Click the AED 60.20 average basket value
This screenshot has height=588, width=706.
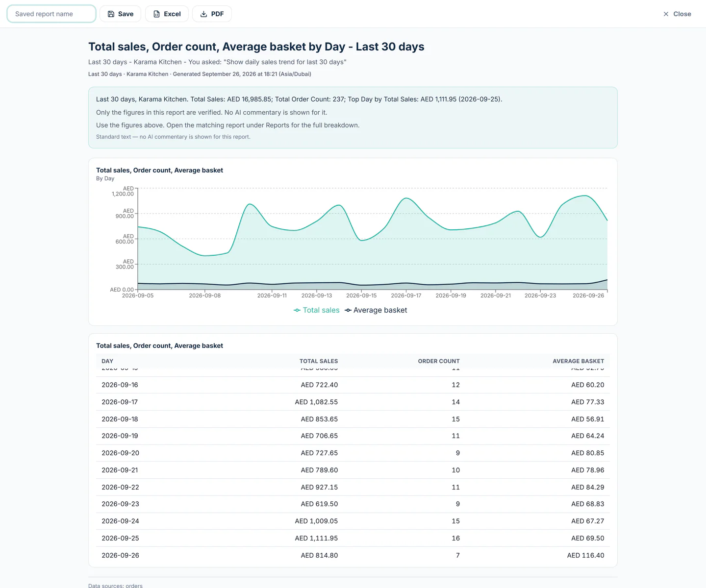coord(588,385)
